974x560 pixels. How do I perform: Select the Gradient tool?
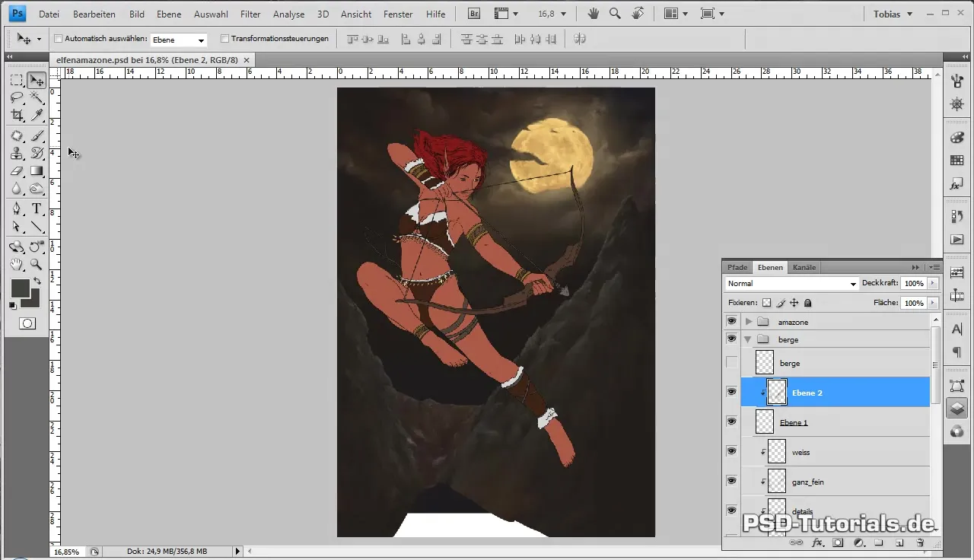click(x=36, y=171)
